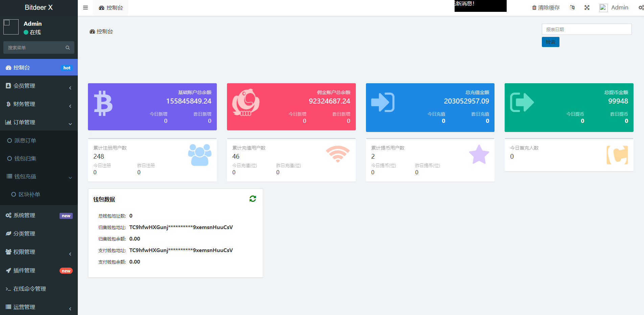Click the 清除缓存 trash button

(546, 7)
